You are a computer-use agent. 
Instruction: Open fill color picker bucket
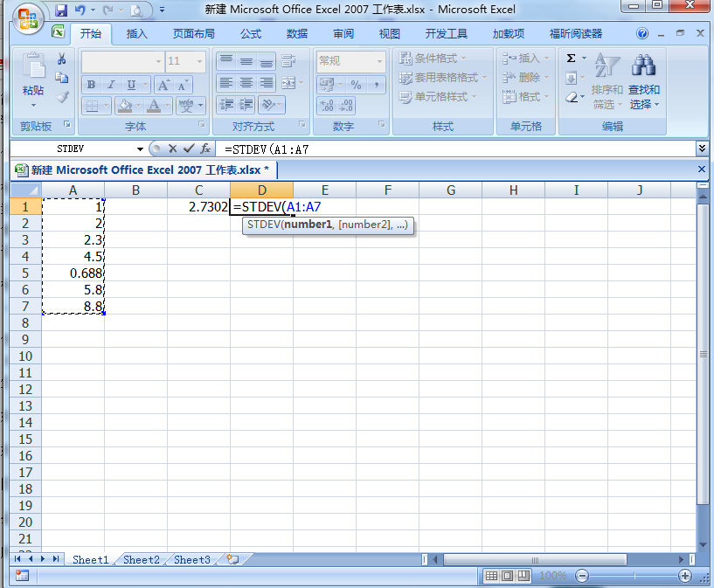pos(124,106)
